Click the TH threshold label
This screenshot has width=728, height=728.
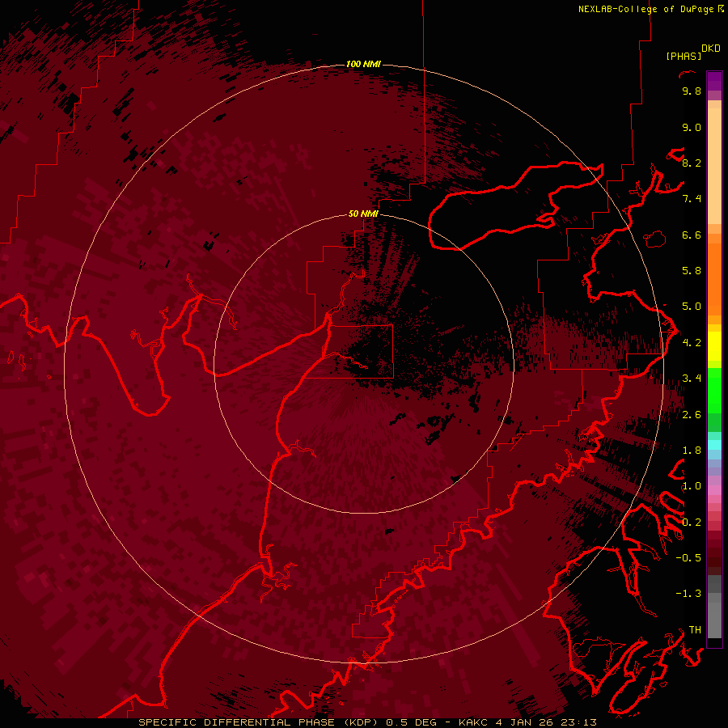coord(695,630)
